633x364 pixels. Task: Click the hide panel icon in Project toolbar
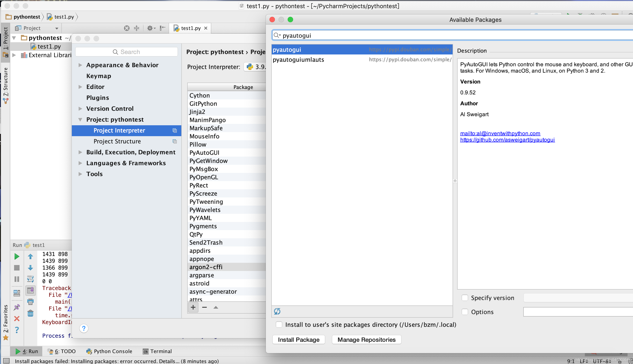pyautogui.click(x=162, y=28)
